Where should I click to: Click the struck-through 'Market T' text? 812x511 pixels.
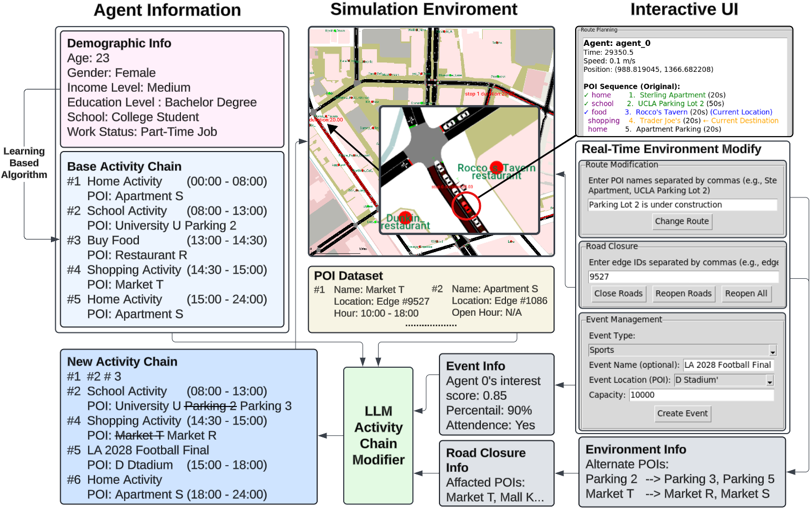[139, 436]
